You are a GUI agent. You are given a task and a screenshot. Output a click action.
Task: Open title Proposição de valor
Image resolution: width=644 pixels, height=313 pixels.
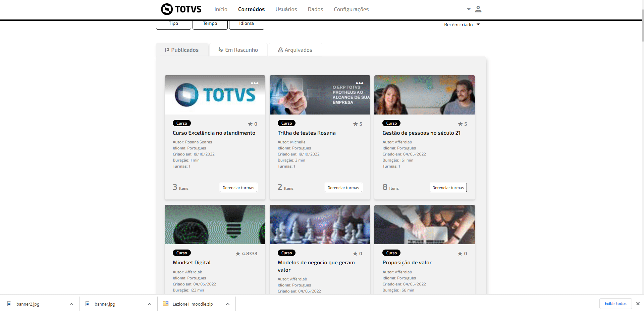pyautogui.click(x=407, y=263)
